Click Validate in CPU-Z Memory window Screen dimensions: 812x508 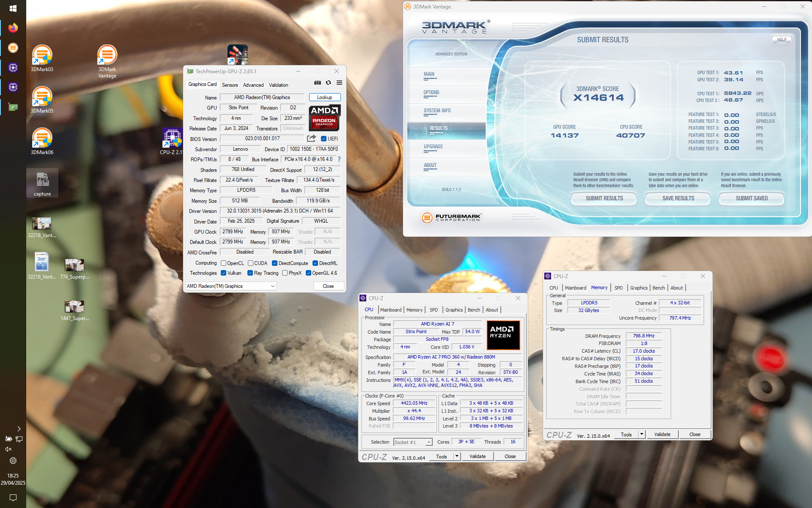pos(662,434)
